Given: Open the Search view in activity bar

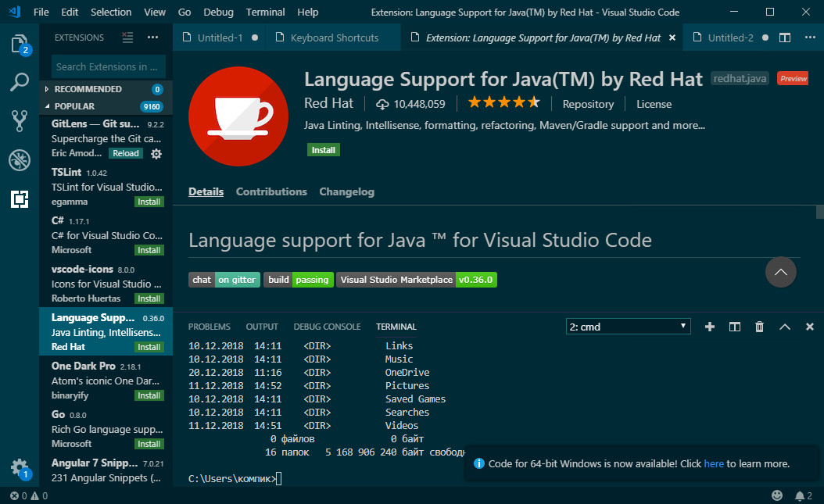Looking at the screenshot, I should coord(20,82).
